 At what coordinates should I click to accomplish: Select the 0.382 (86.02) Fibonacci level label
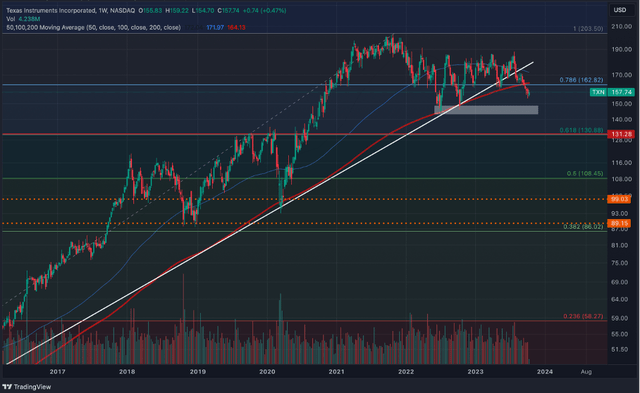[x=583, y=226]
